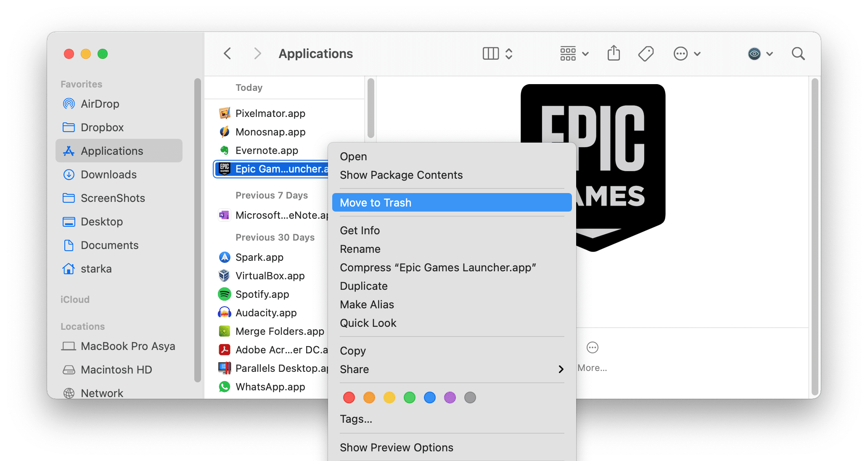Click the Pixelmator app icon
868x461 pixels.
tap(225, 113)
